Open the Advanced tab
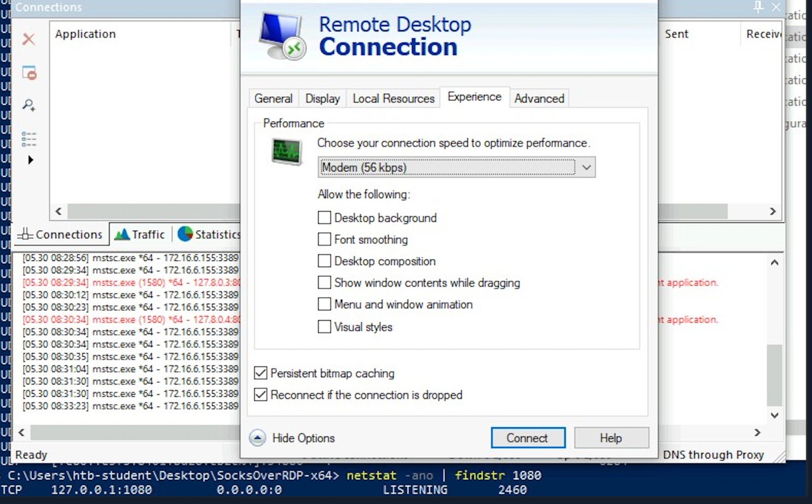The image size is (812, 504). click(540, 99)
